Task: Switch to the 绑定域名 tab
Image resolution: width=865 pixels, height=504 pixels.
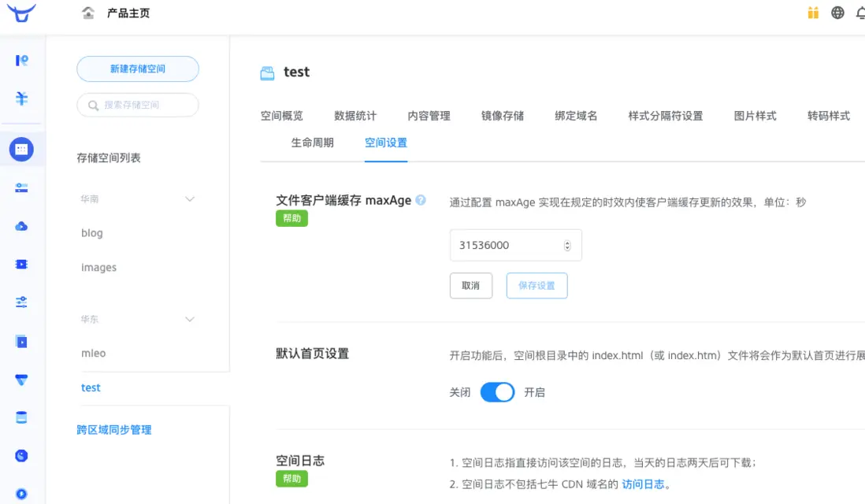Action: coord(576,116)
